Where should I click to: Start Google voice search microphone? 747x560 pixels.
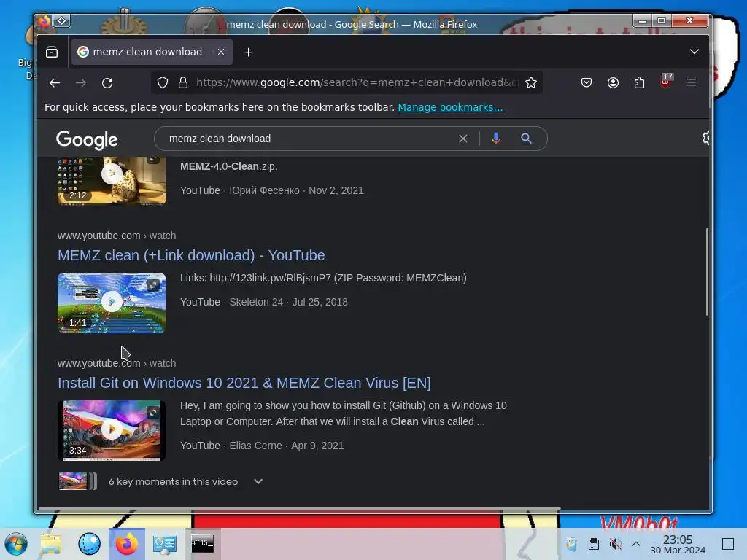[x=495, y=139]
